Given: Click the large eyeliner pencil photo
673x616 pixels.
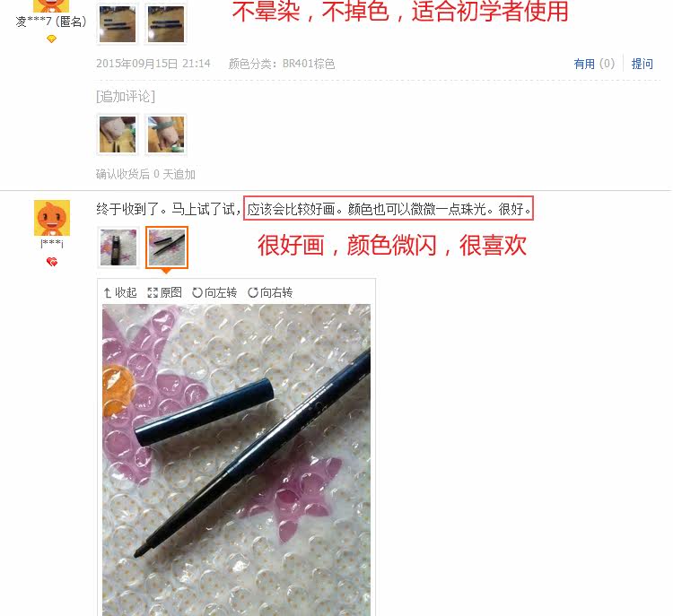Looking at the screenshot, I should click(x=236, y=460).
